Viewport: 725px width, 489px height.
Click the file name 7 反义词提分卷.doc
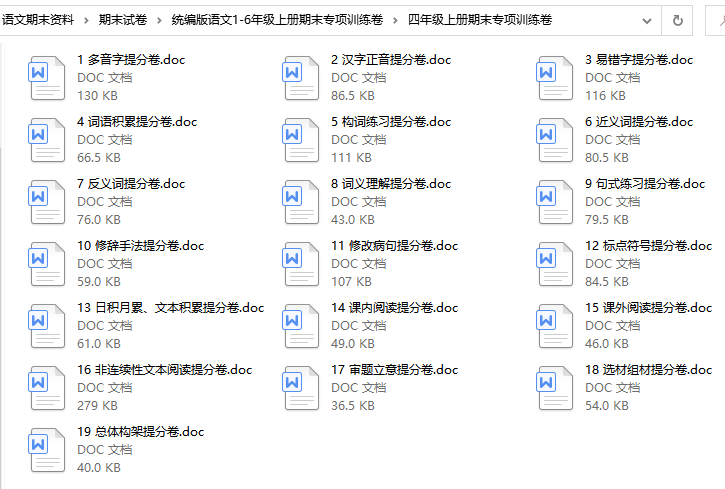[x=131, y=183]
